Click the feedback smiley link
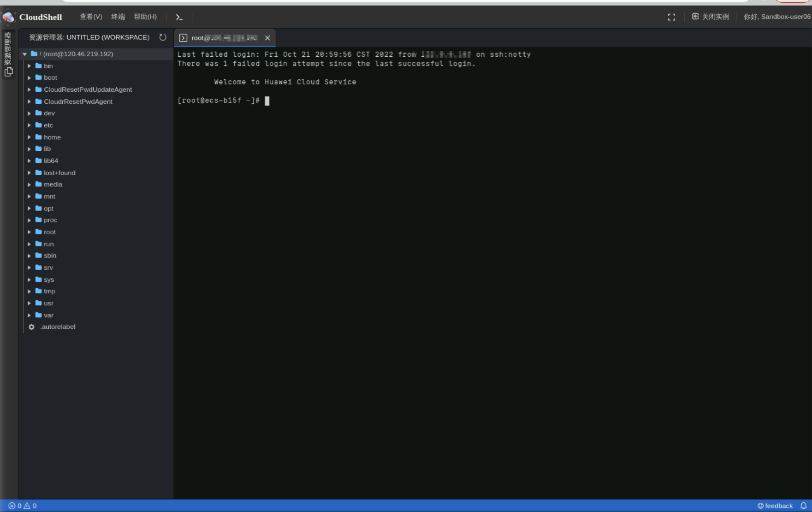 point(775,506)
